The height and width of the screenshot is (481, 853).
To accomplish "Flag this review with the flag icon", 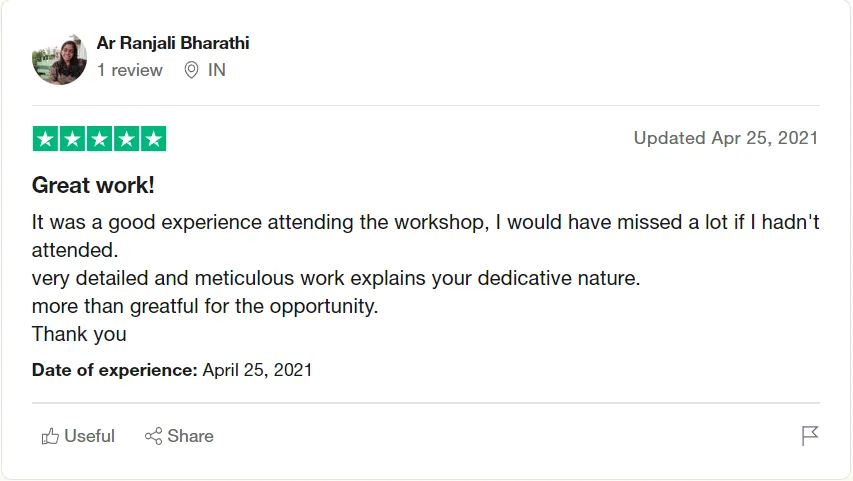I will 809,436.
